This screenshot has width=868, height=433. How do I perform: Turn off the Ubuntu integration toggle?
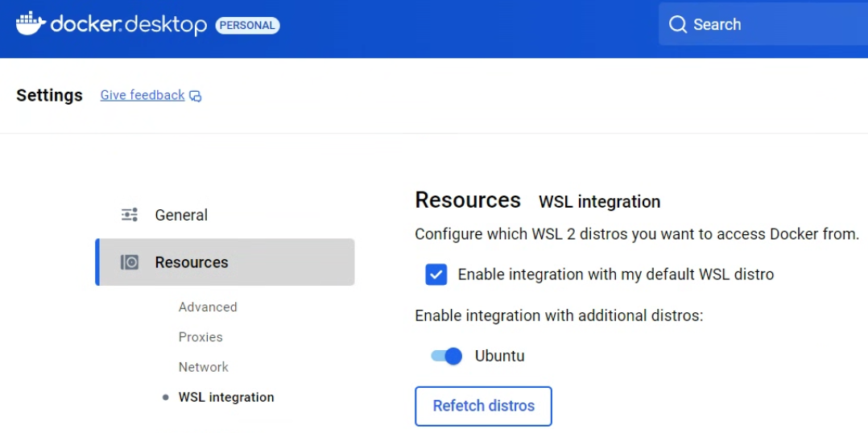tap(446, 356)
